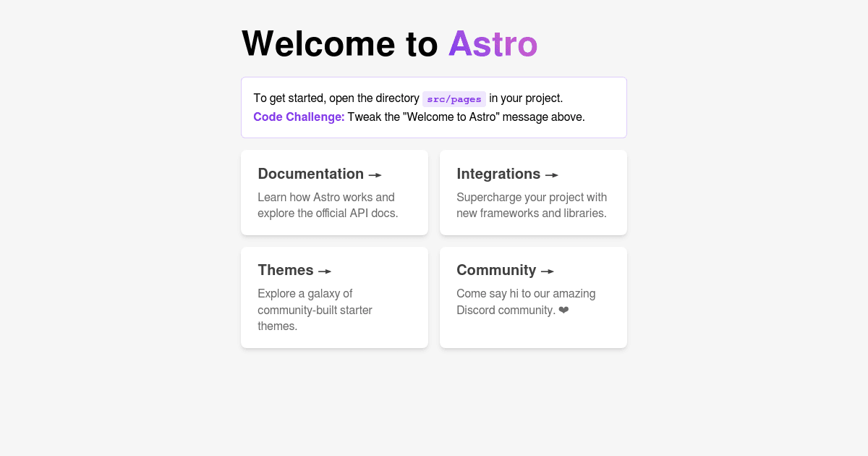Click the heart icon in Community card
This screenshot has width=868, height=456.
563,311
